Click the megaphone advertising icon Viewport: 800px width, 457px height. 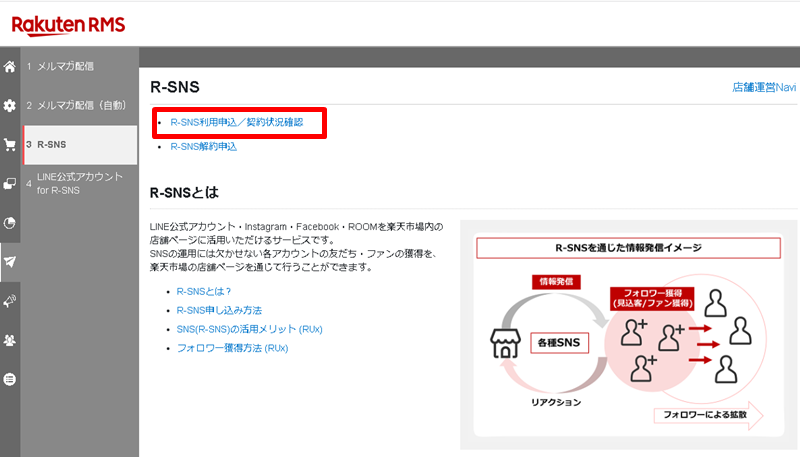click(10, 301)
